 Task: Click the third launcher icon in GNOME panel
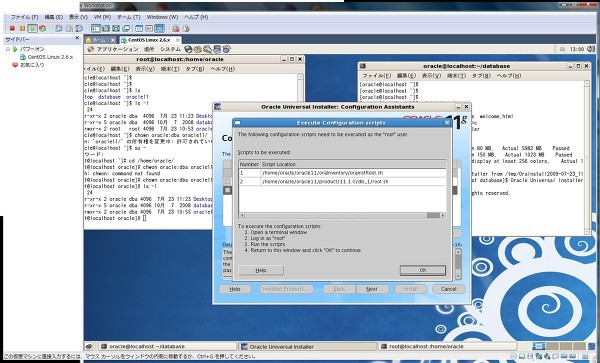pyautogui.click(x=207, y=49)
